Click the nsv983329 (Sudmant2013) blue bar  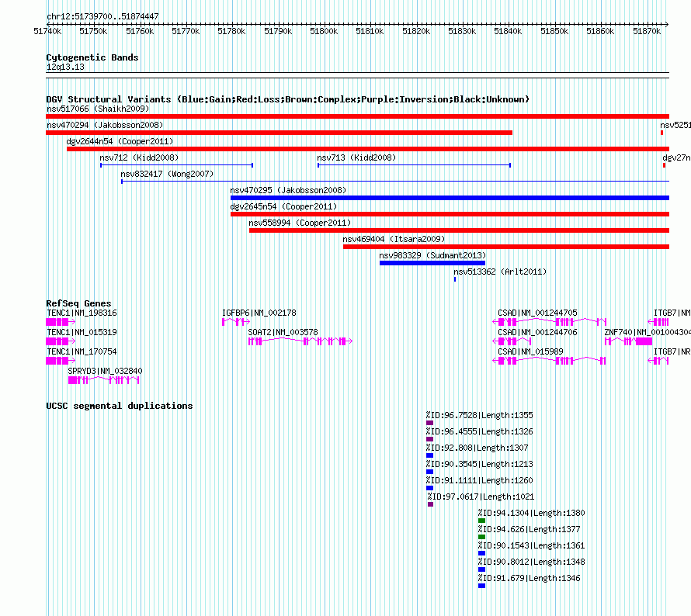[432, 263]
